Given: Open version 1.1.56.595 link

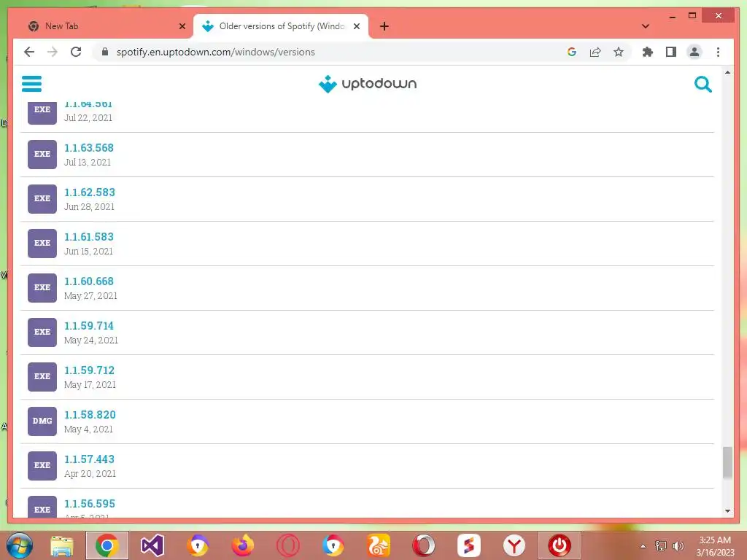Looking at the screenshot, I should pyautogui.click(x=90, y=503).
